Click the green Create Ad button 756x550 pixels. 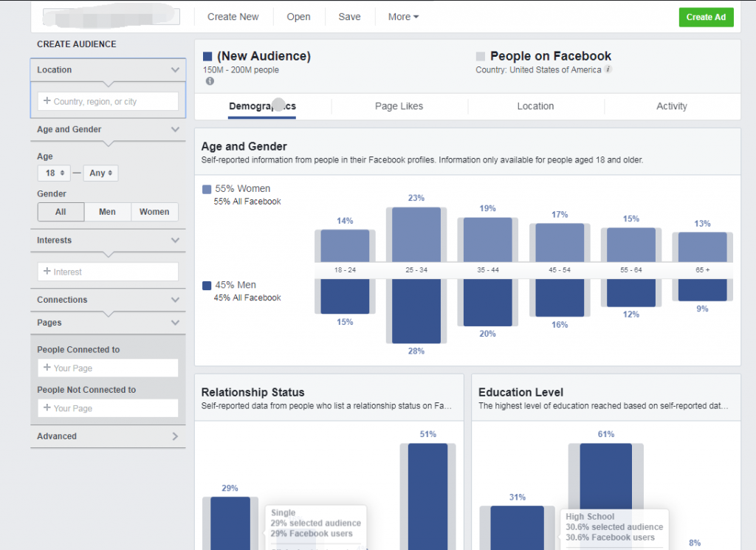point(707,18)
